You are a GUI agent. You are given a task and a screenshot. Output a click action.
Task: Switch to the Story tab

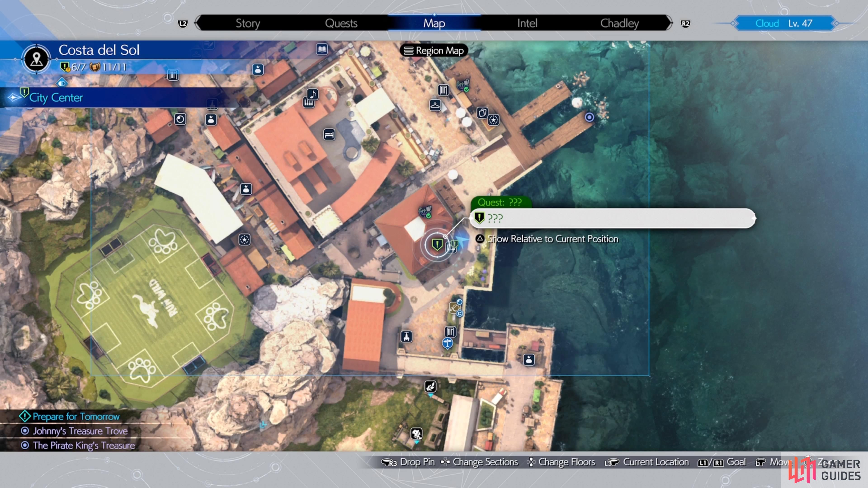pyautogui.click(x=248, y=23)
